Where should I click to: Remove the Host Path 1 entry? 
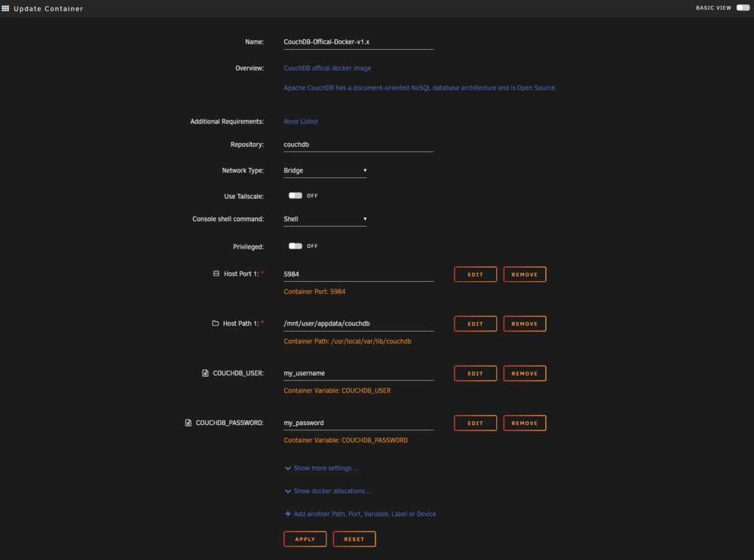tap(525, 324)
